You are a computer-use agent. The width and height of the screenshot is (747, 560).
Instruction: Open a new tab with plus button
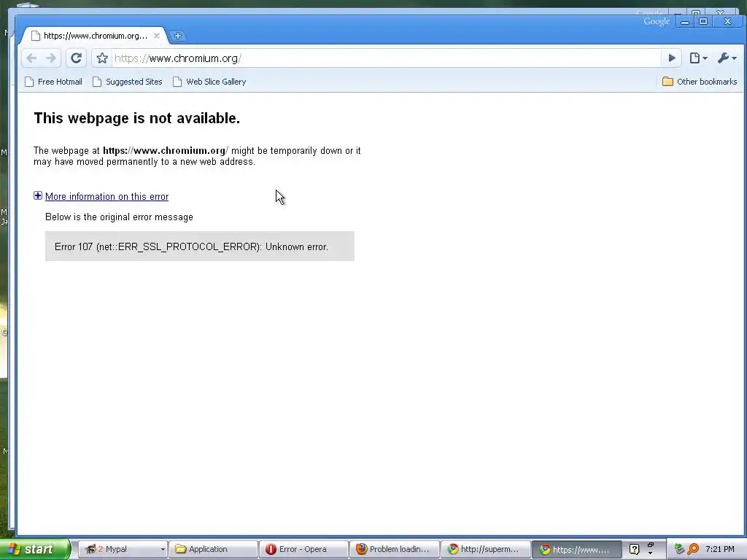(x=178, y=36)
